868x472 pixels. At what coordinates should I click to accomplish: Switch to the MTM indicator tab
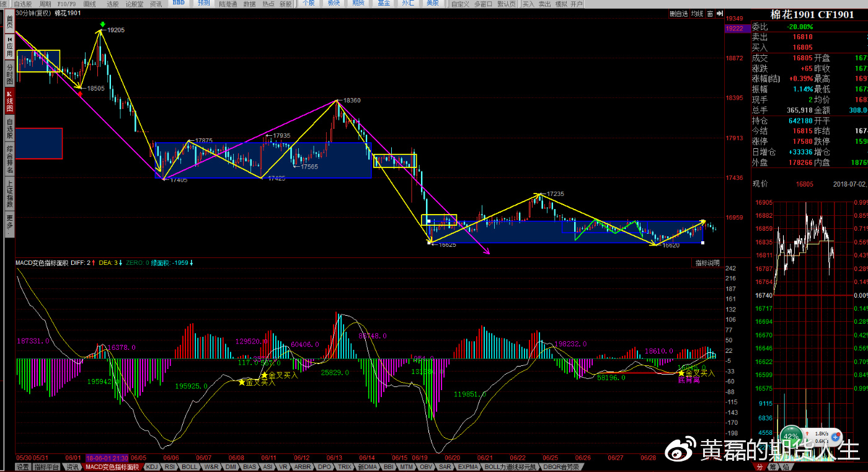(x=407, y=467)
